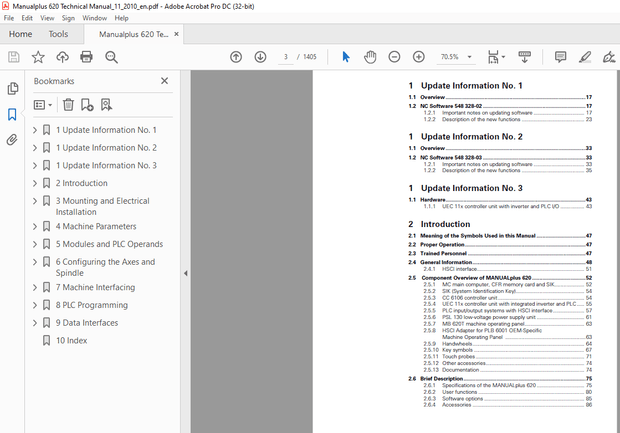620x433 pixels.
Task: Click the Save file icon
Action: 13,57
